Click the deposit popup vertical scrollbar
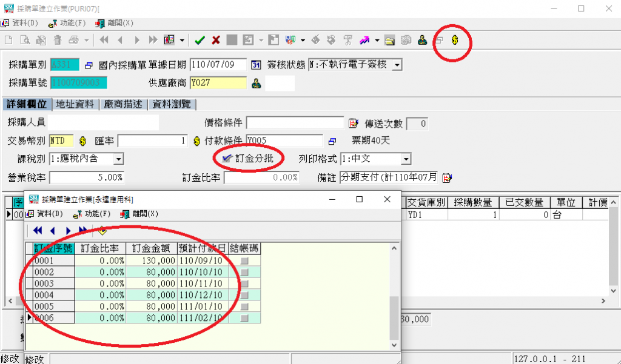621x364 pixels. (394, 296)
